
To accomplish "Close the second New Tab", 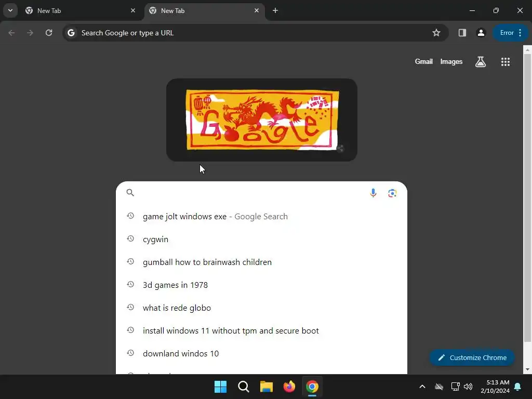I will pos(257,10).
